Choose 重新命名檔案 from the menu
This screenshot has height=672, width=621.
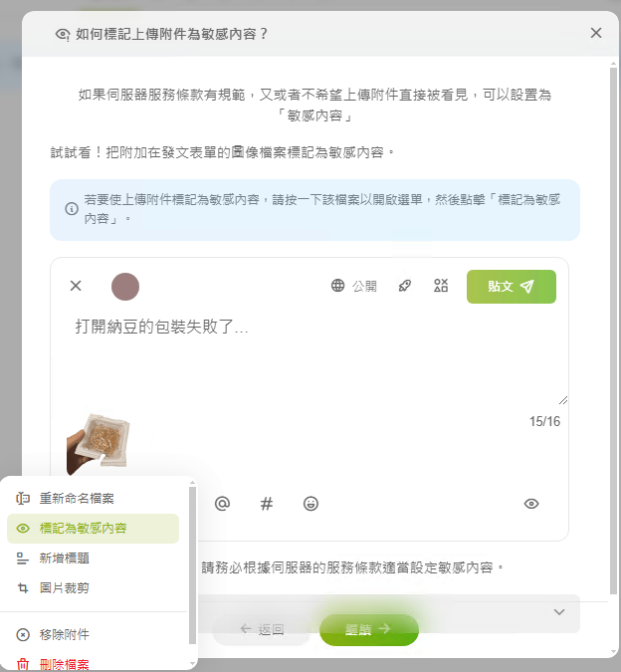pyautogui.click(x=93, y=499)
